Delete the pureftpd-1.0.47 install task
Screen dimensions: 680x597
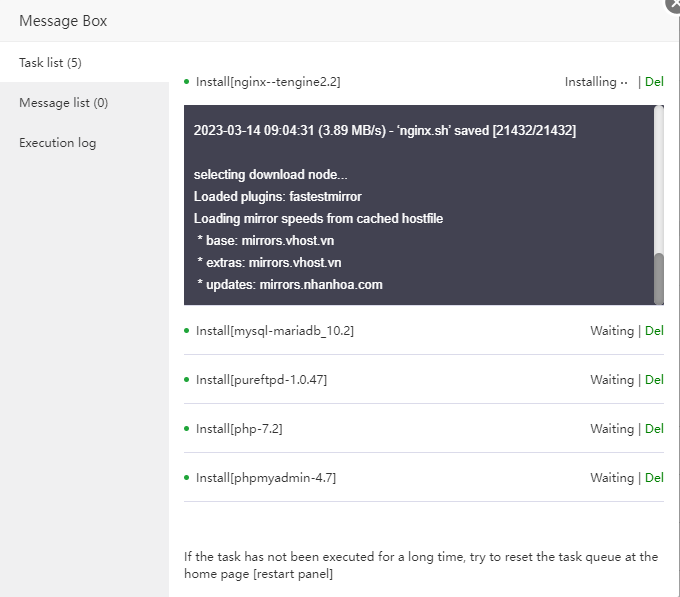click(654, 380)
